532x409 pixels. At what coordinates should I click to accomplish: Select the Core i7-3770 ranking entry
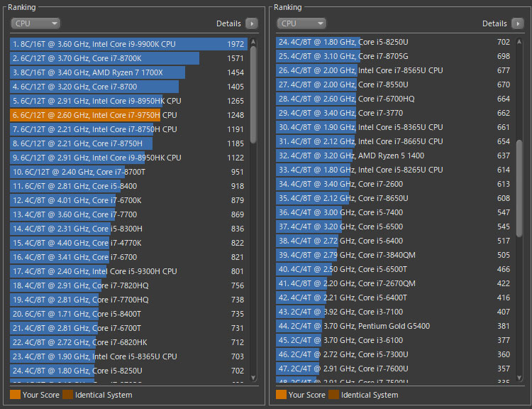pos(394,113)
